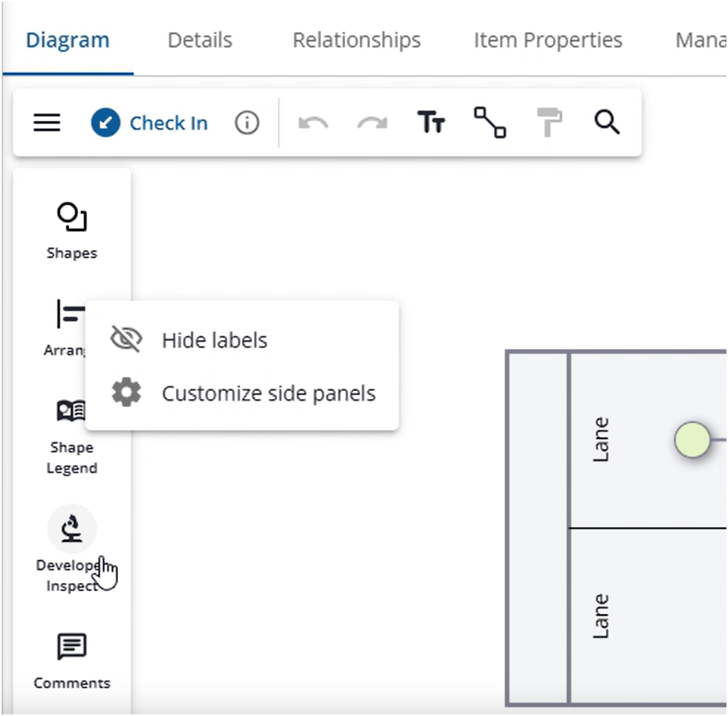Image resolution: width=728 pixels, height=716 pixels.
Task: Open the Shape Legend panel
Action: tap(72, 435)
